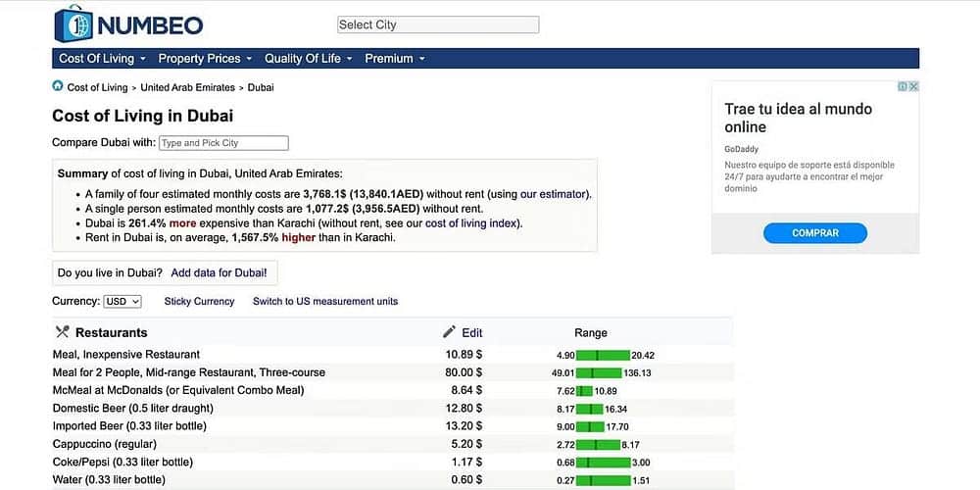Open the USD currency dropdown

[122, 302]
